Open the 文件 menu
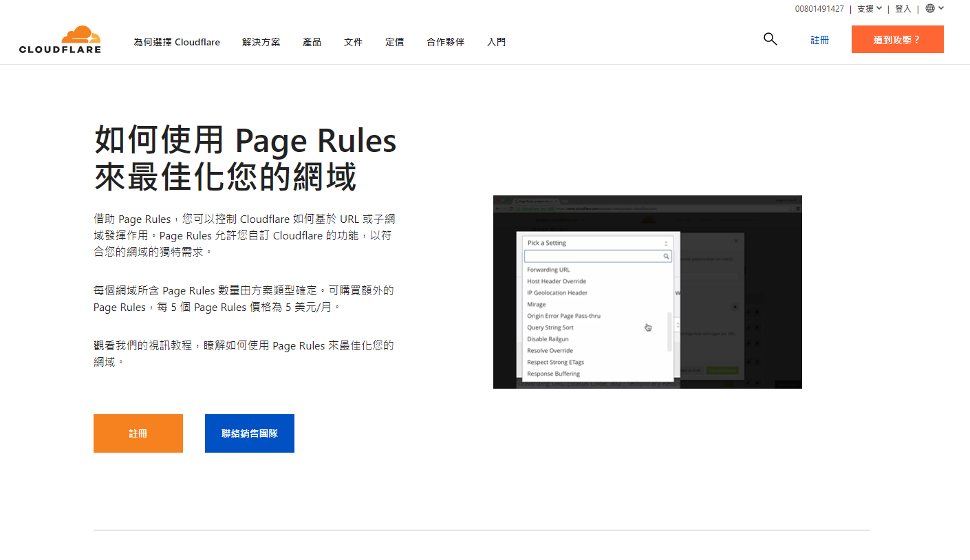This screenshot has height=560, width=970. point(354,42)
